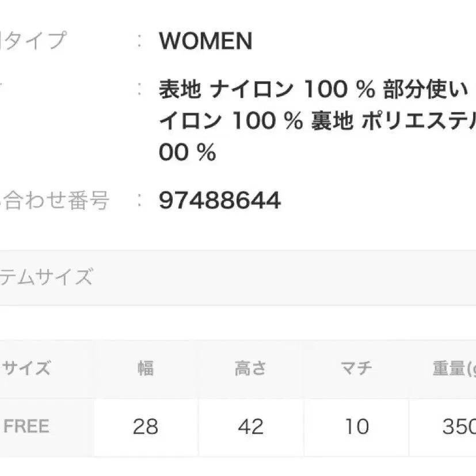This screenshot has width=476, height=476.
Task: Click the マチ gusset column header
Action: [x=356, y=368]
